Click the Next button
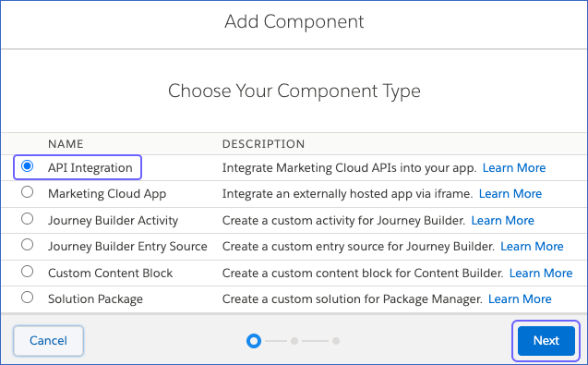The image size is (588, 365). pos(546,341)
